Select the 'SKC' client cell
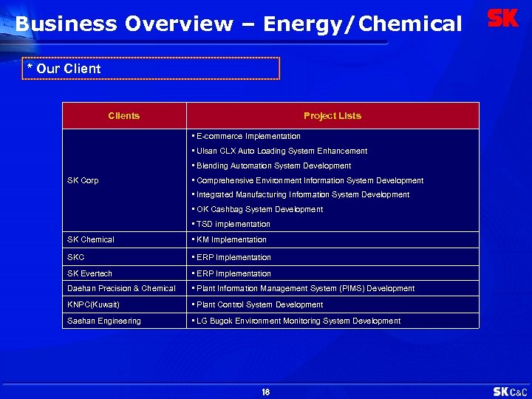The image size is (532, 399). pyautogui.click(x=124, y=257)
